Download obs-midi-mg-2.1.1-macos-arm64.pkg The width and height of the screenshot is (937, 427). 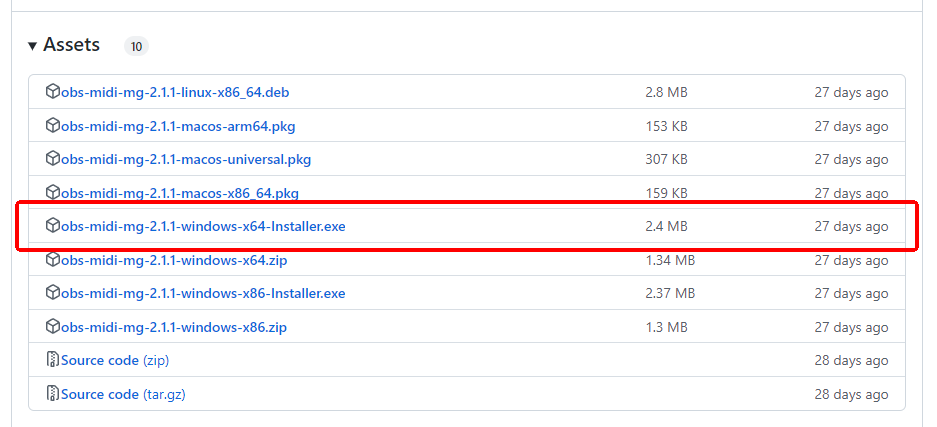point(178,126)
